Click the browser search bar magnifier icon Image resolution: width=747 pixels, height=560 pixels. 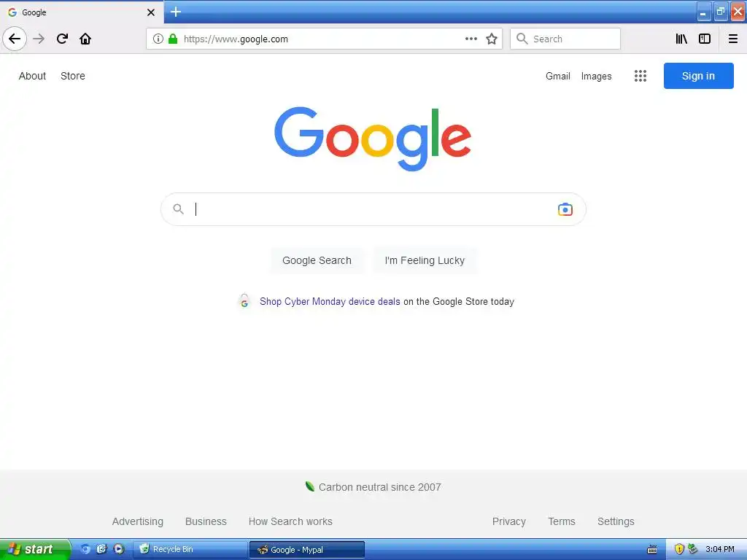click(522, 39)
